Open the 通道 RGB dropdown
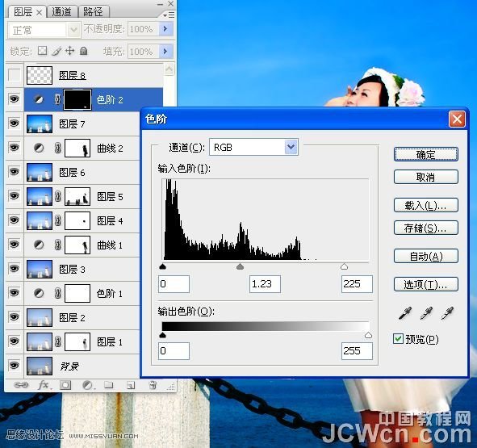This screenshot has height=448, width=477. click(291, 147)
